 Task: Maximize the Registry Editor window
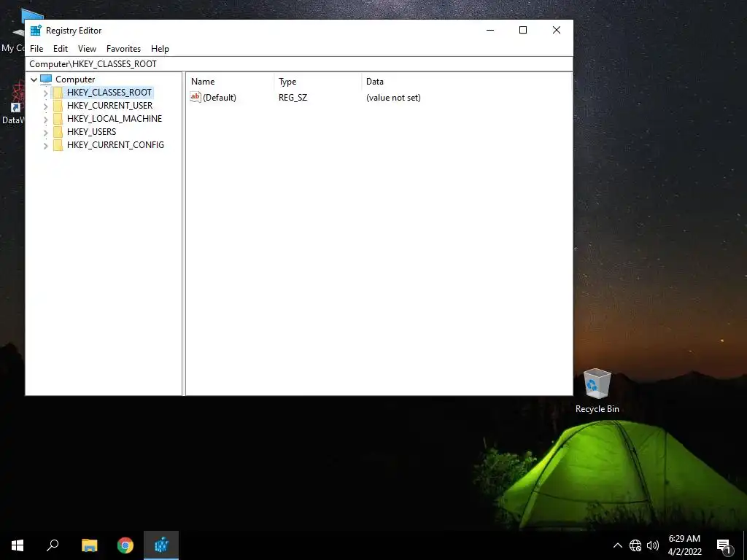click(523, 30)
